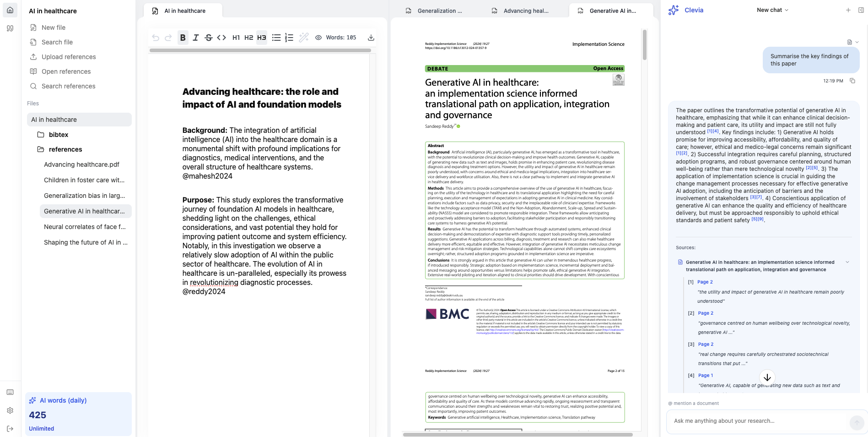This screenshot has height=437, width=868.
Task: Start a new chat with plus icon
Action: [848, 10]
